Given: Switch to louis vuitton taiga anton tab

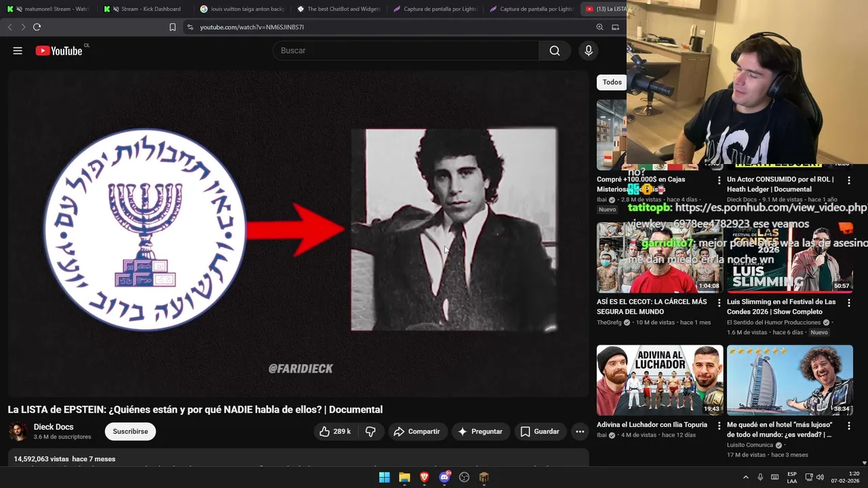Looking at the screenshot, I should [x=241, y=9].
